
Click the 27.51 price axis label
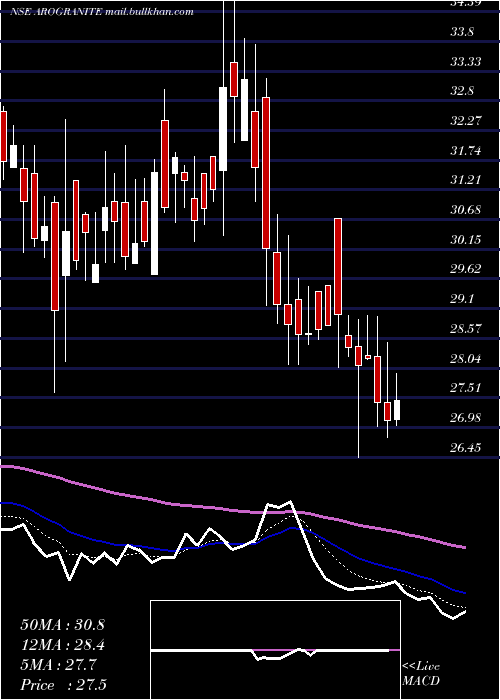(466, 388)
